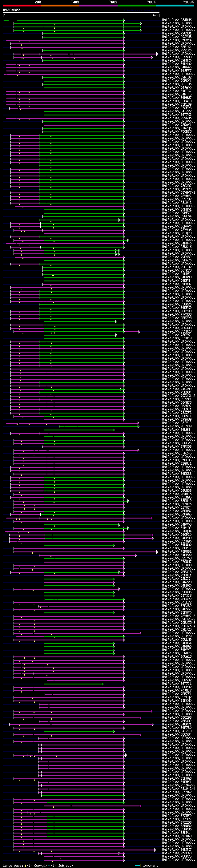
Task: Select the UniRef100_C0HAA5 label
Action: coord(177,514)
